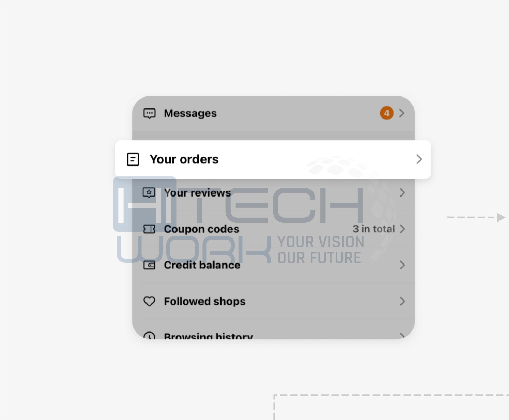The height and width of the screenshot is (420, 509).
Task: Click the Your reviews star icon
Action: click(149, 193)
